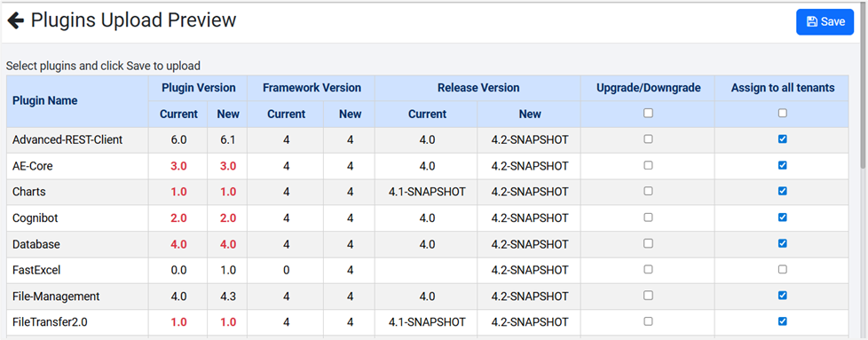Uncheck Assign to all tenants for FileTransfer2.0
The height and width of the screenshot is (340, 868).
click(x=782, y=321)
